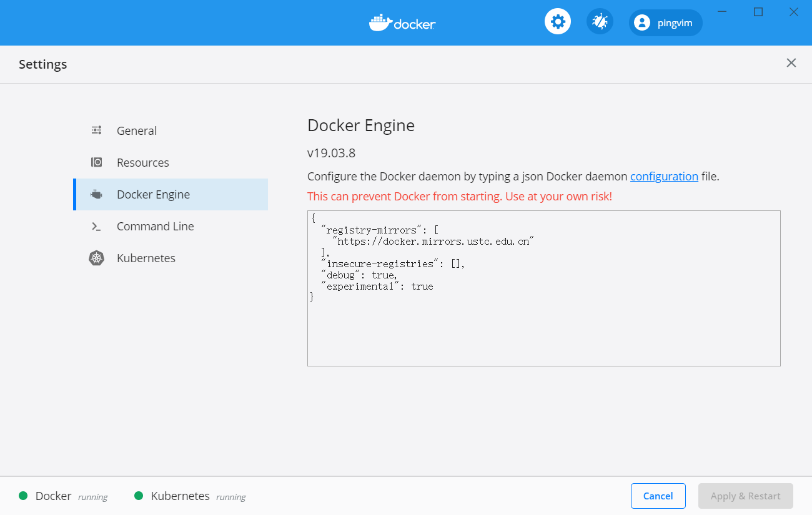Click the Cancel button
Viewport: 812px width, 515px height.
click(x=658, y=496)
